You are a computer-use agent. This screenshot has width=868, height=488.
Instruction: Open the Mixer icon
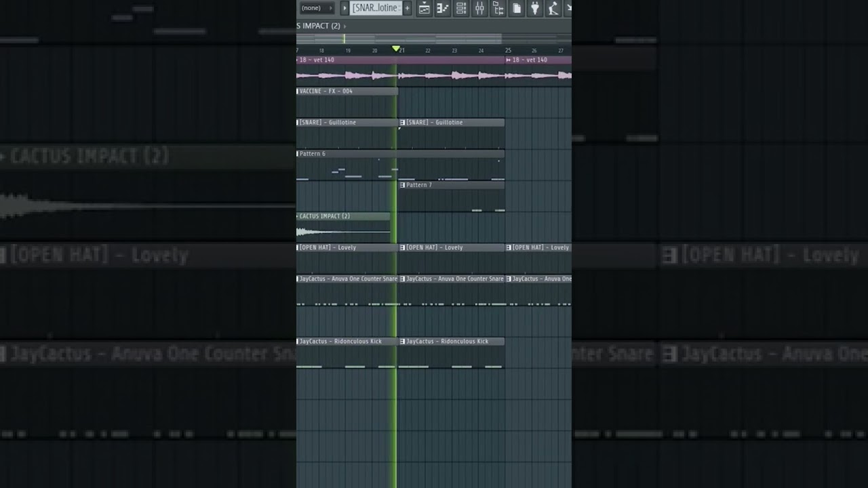(479, 8)
